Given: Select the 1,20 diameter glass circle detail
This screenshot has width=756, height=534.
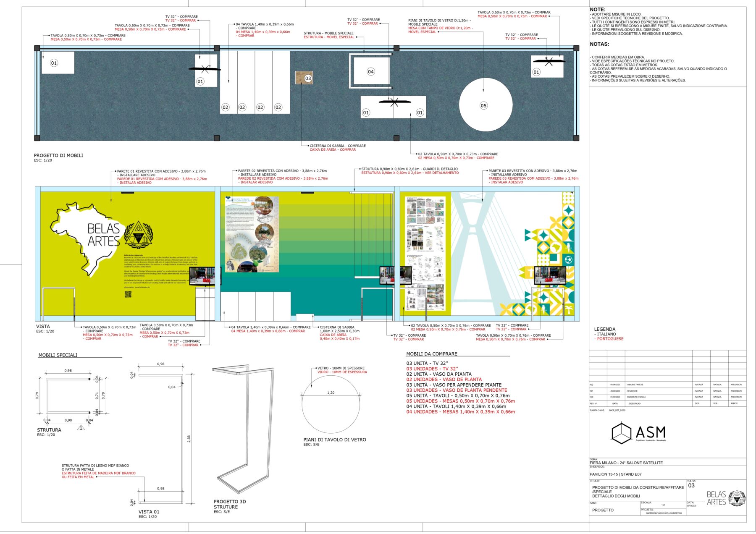Looking at the screenshot, I should pos(331,404).
